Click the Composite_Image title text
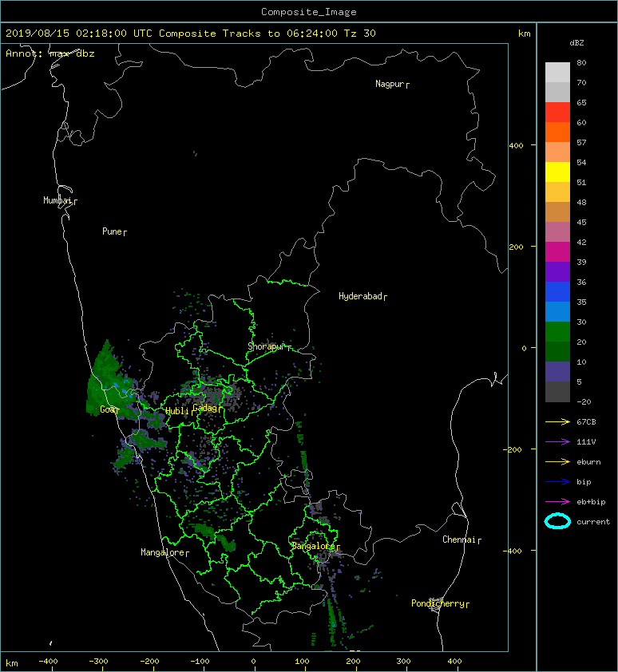 pos(309,12)
